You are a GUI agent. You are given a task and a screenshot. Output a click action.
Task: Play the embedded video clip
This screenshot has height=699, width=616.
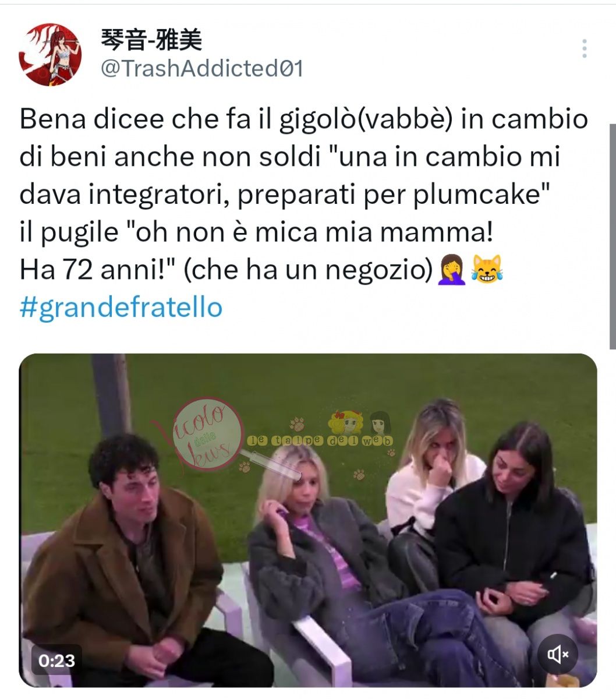click(308, 520)
